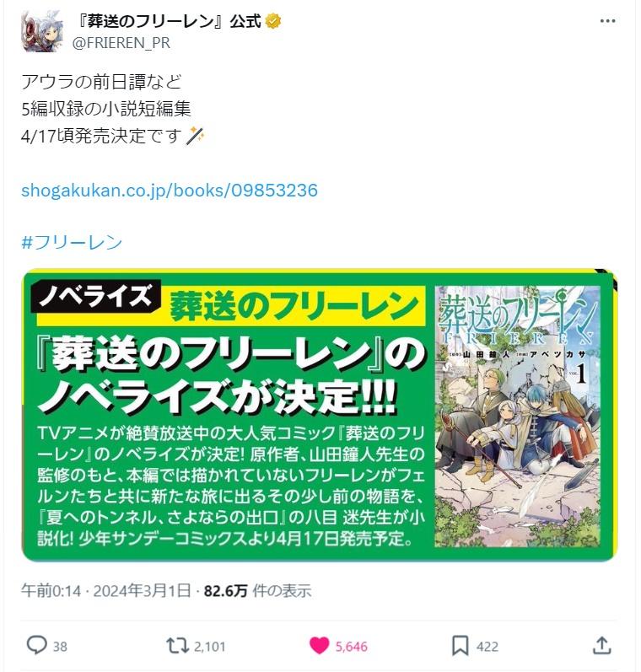This screenshot has width=641, height=672.
Task: Open the green novelization announcement image
Action: point(320,415)
